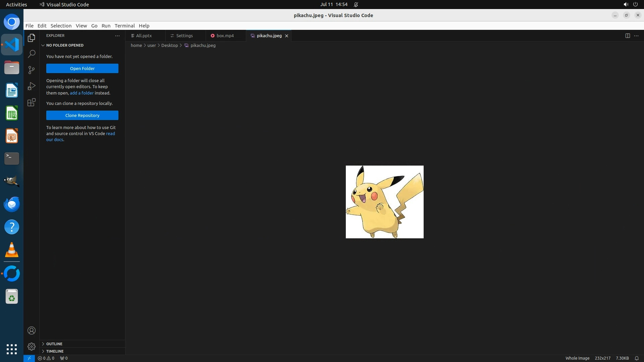Click the Split Editor Right icon
The image size is (644, 362).
tap(628, 36)
